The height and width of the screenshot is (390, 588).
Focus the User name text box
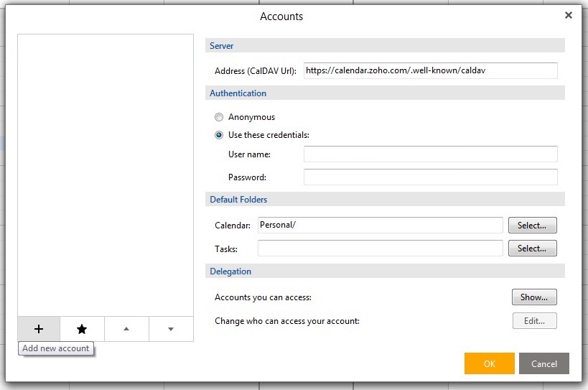click(430, 154)
